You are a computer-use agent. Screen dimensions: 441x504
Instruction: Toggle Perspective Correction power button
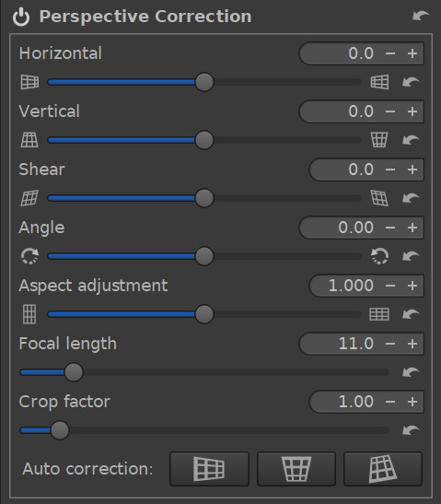coord(21,17)
